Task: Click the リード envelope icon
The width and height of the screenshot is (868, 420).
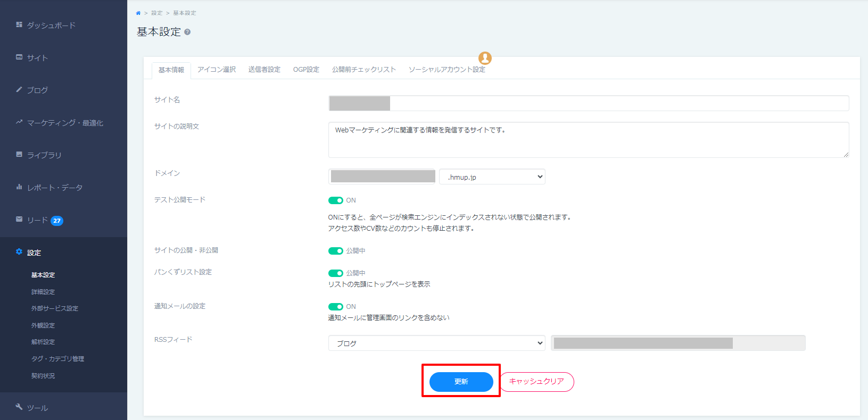Action: click(x=19, y=219)
